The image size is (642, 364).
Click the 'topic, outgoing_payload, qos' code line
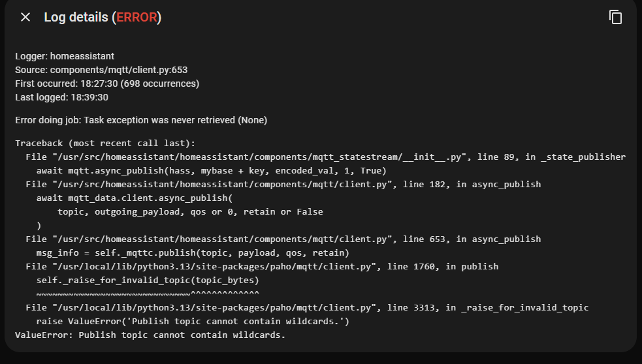[x=190, y=211]
